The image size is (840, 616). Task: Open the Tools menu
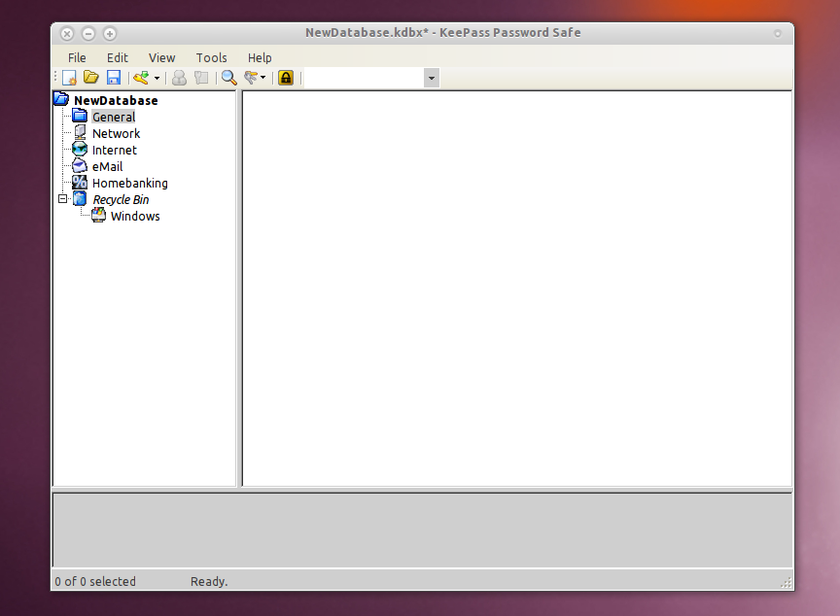click(x=212, y=57)
